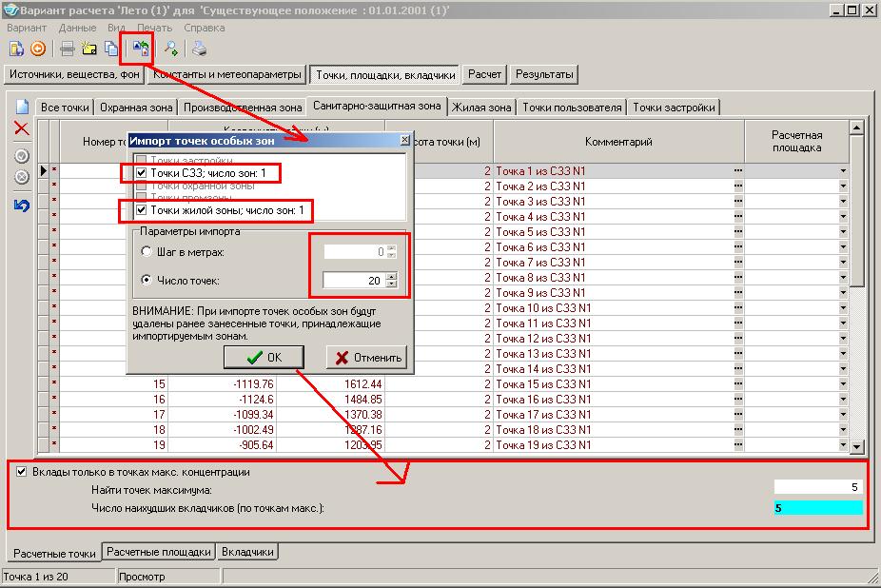Toggle 'Вклады только в точках макс. концентрации' checkbox
Image resolution: width=881 pixels, height=588 pixels.
(x=21, y=471)
